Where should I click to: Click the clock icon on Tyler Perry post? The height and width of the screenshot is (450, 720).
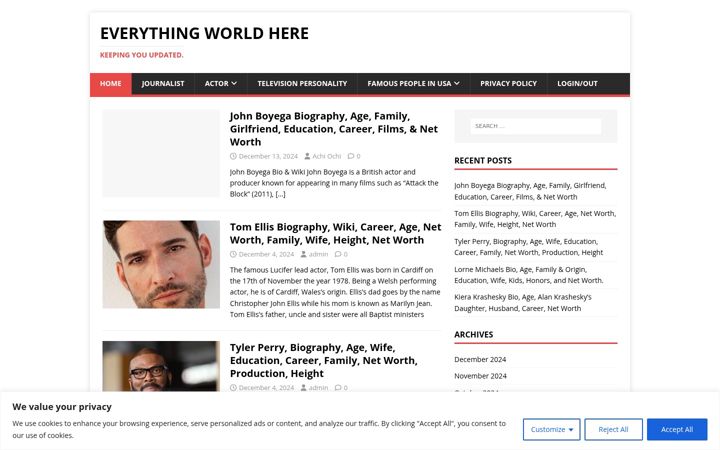[233, 388]
